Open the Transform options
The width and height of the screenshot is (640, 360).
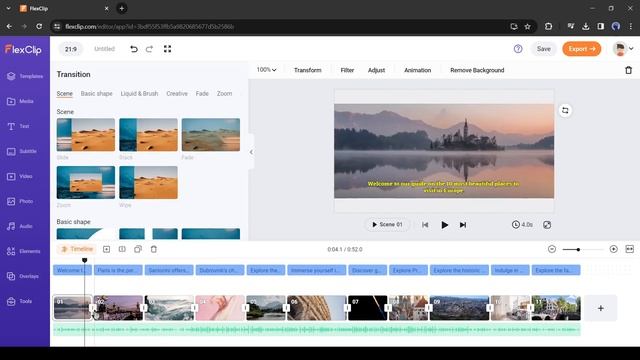pos(308,70)
